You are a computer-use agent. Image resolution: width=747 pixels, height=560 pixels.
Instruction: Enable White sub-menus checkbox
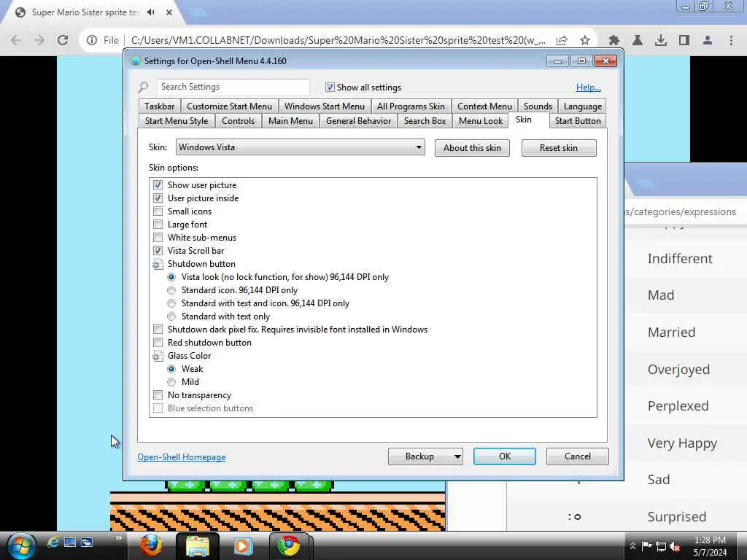click(x=158, y=237)
